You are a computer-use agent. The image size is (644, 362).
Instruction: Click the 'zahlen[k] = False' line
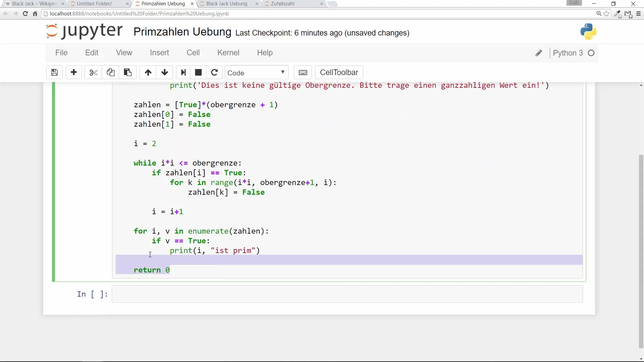pyautogui.click(x=226, y=192)
